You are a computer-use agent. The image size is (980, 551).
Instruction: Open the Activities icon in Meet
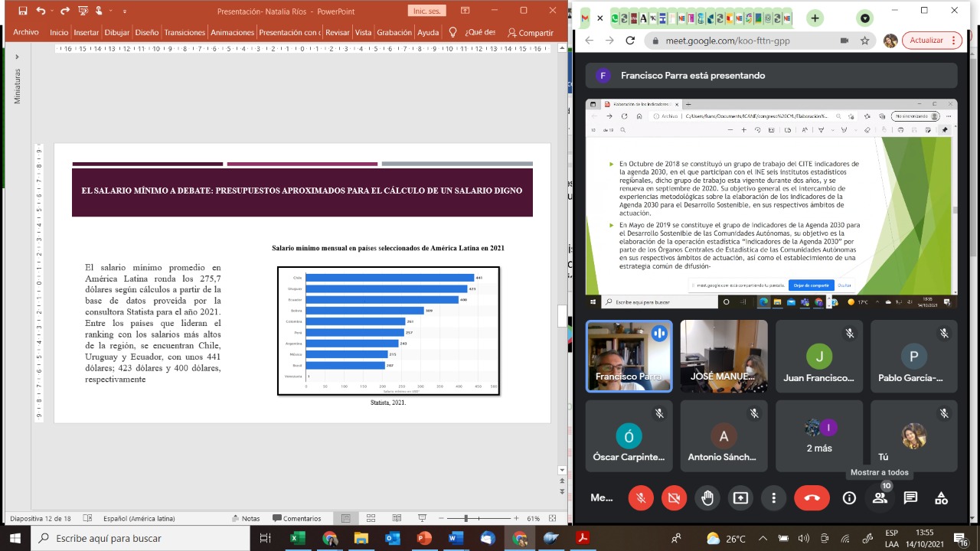click(x=941, y=497)
